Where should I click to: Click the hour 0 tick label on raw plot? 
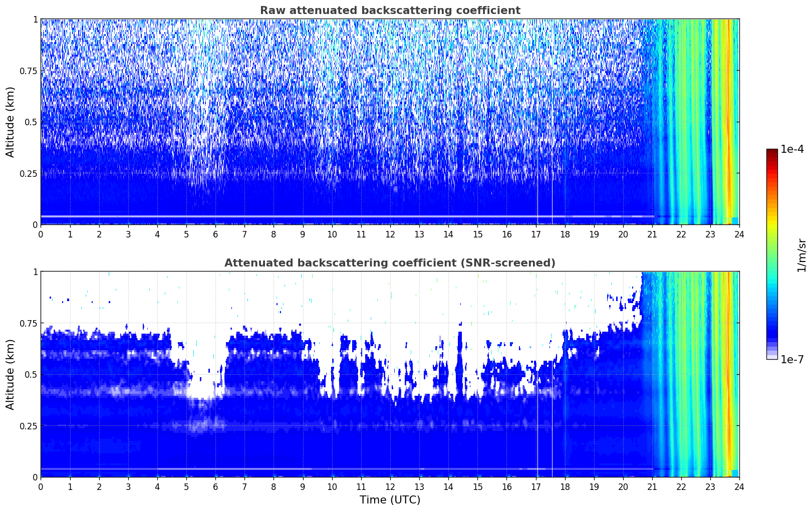pos(41,234)
